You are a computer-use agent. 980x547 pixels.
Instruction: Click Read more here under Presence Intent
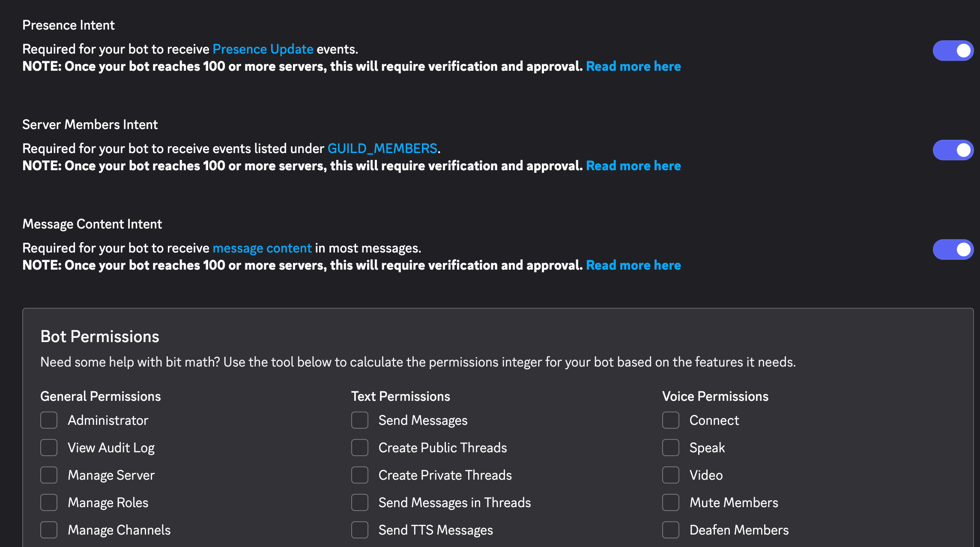coord(633,66)
